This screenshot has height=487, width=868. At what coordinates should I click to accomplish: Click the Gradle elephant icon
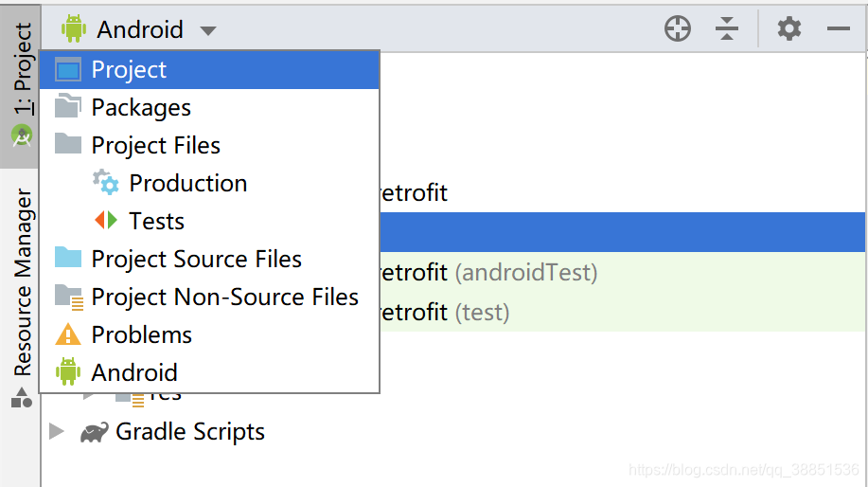94,432
